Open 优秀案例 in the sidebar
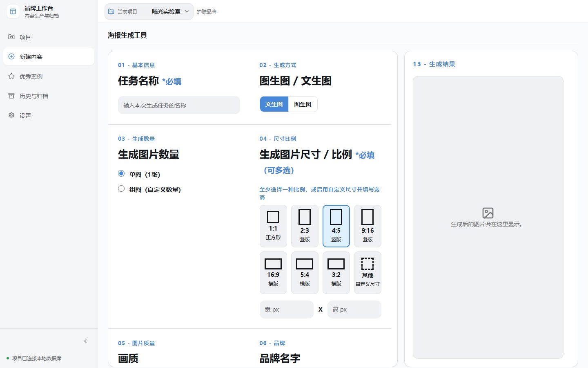Viewport: 588px width, 368px height. pos(49,76)
